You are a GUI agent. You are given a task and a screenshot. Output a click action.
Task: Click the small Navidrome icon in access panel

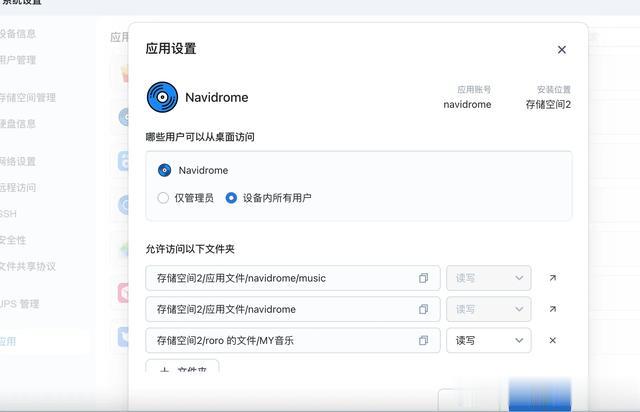pyautogui.click(x=164, y=170)
